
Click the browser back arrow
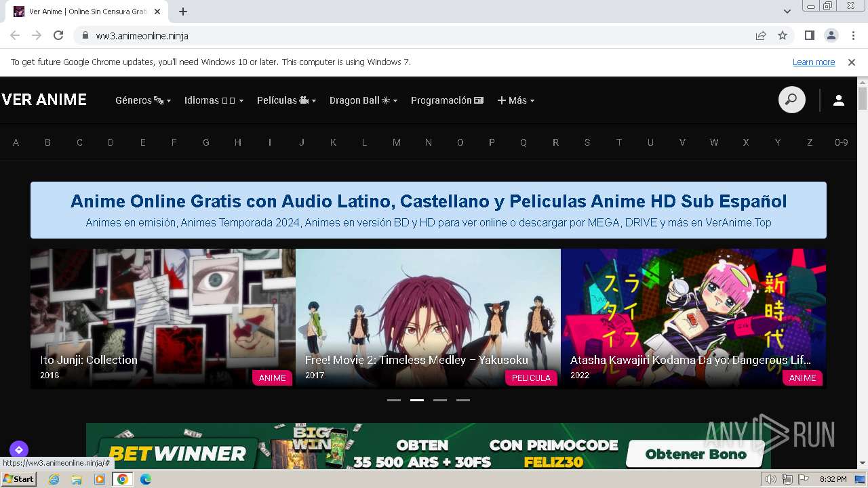coord(15,35)
